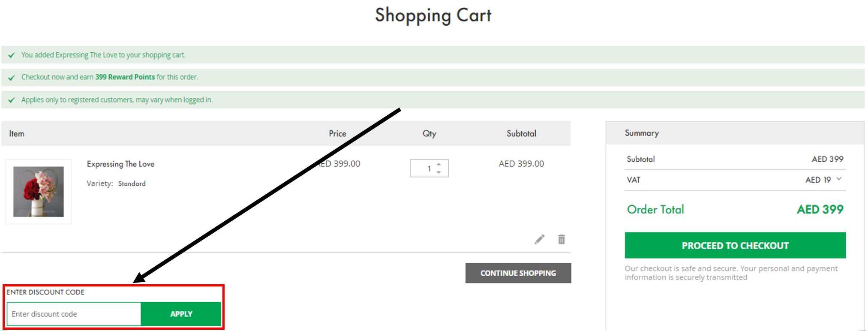This screenshot has width=868, height=331.
Task: Click the Subtotal column header
Action: [x=521, y=134]
